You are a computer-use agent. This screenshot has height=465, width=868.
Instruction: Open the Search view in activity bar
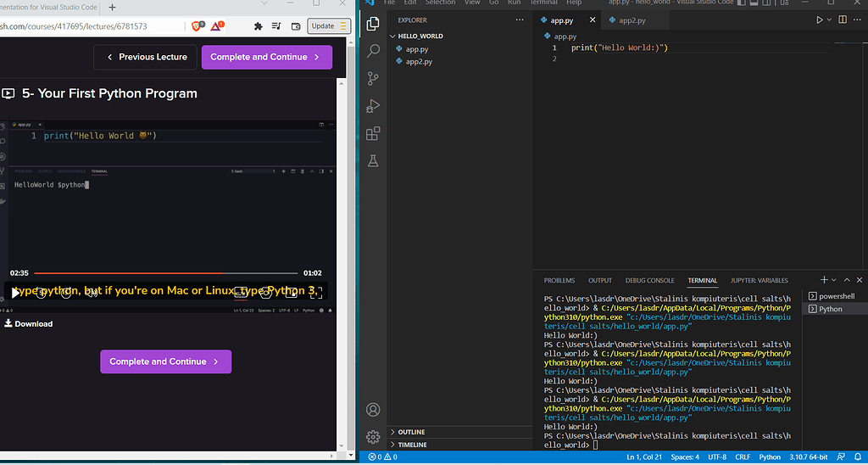click(x=373, y=52)
